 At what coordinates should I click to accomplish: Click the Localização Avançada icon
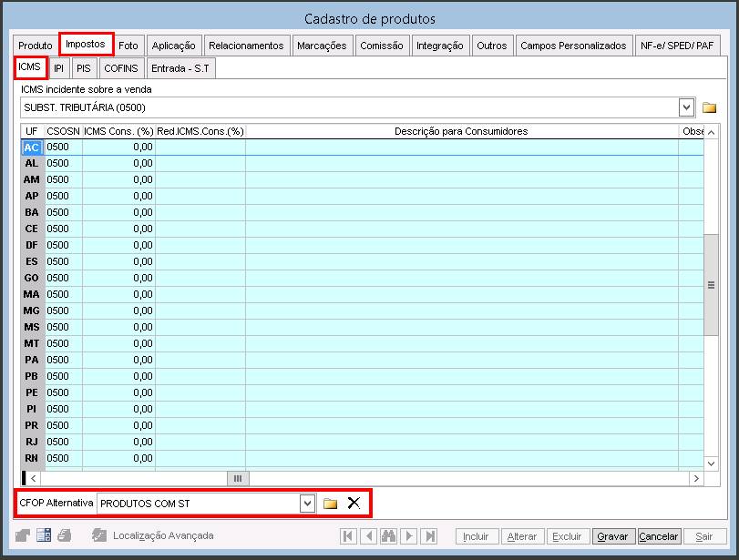click(99, 535)
